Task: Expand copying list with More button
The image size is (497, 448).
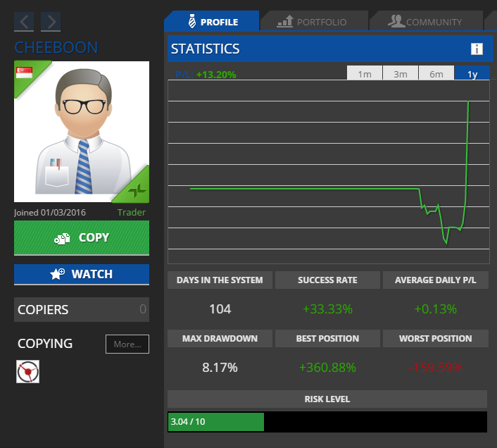Action: pyautogui.click(x=127, y=344)
